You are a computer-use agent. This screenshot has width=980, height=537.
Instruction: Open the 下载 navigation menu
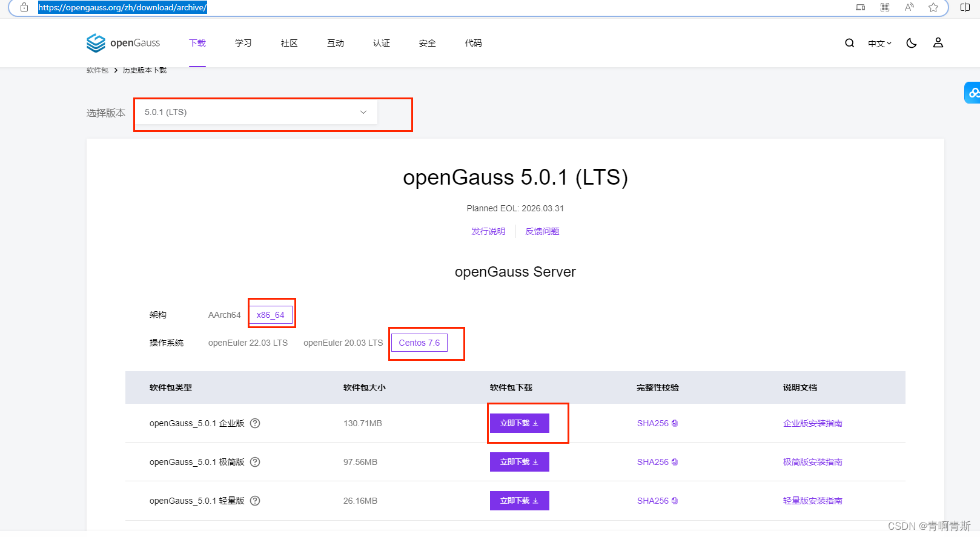click(x=197, y=43)
